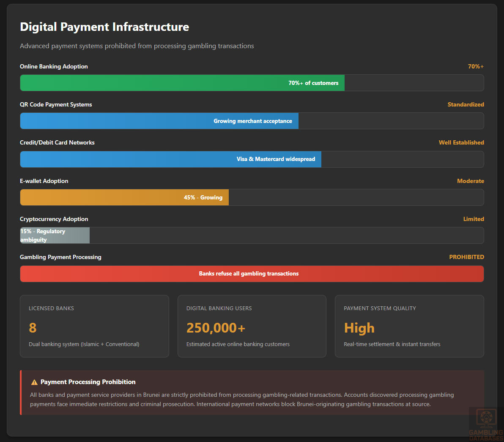Click the red gambling transactions refused bar
504x442 pixels.
pos(252,274)
